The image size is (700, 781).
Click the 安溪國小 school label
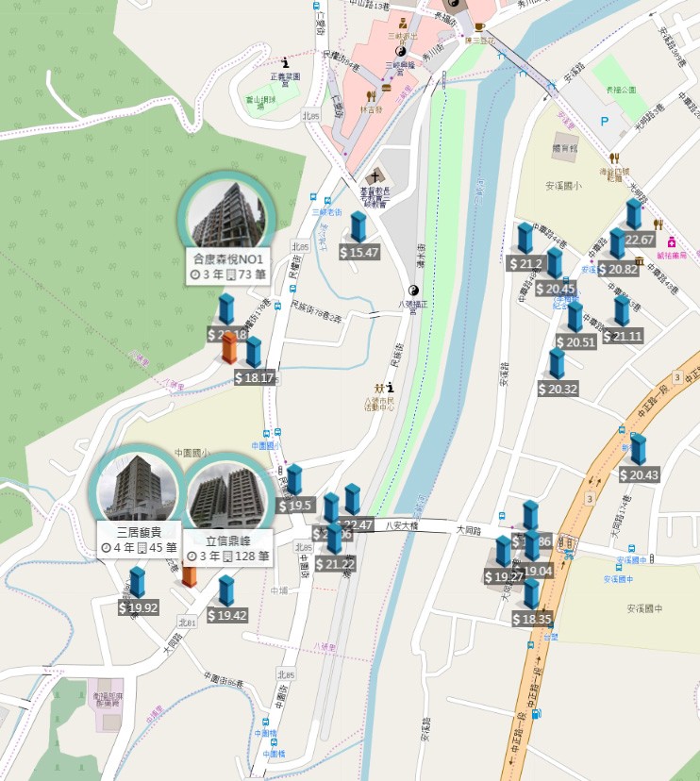point(563,186)
